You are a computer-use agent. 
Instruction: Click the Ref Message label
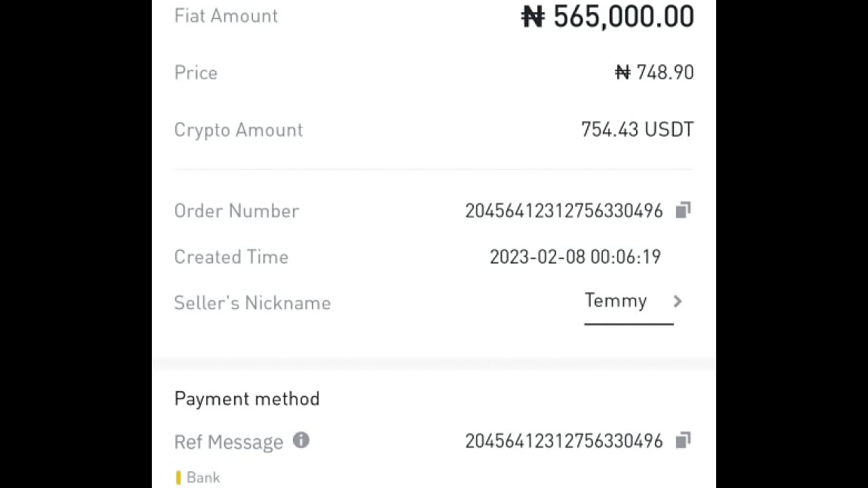pos(229,442)
